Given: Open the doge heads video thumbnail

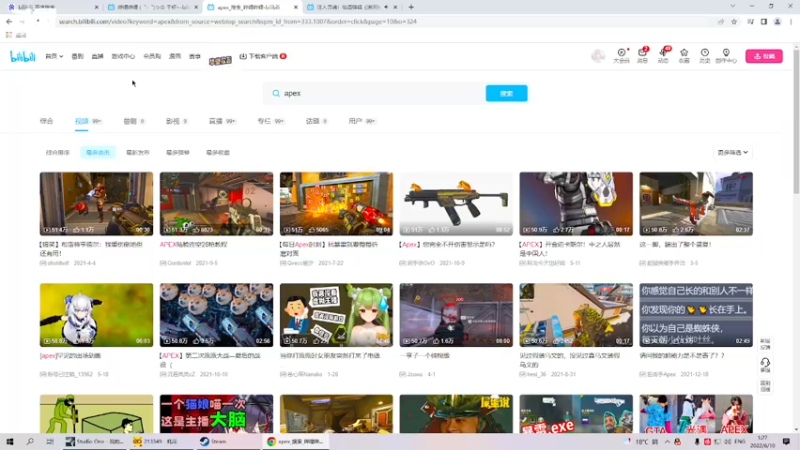Looking at the screenshot, I should coord(216,315).
